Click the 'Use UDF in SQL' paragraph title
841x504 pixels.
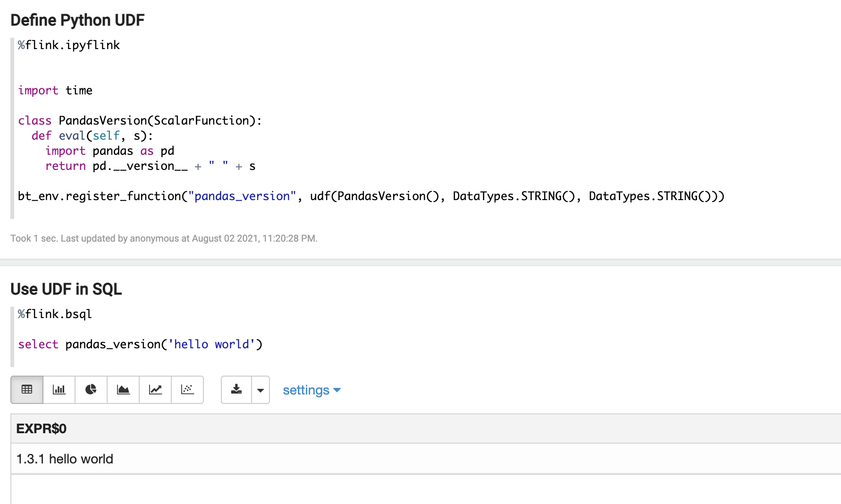(x=66, y=289)
